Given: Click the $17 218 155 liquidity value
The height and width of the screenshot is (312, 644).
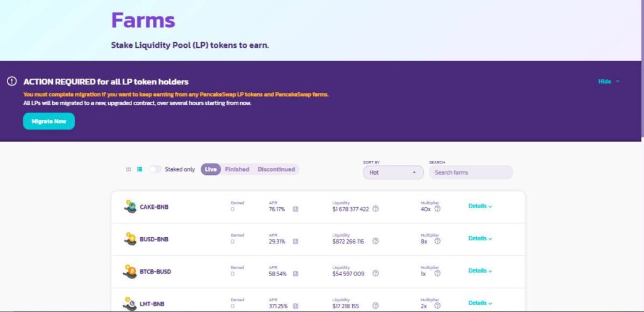Looking at the screenshot, I should tap(345, 307).
